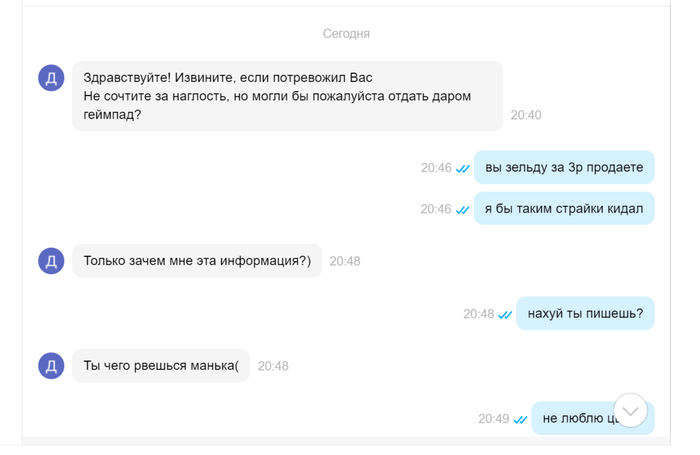
Task: Select the "вы зельду за 3р продаете" bubble
Action: click(x=564, y=167)
